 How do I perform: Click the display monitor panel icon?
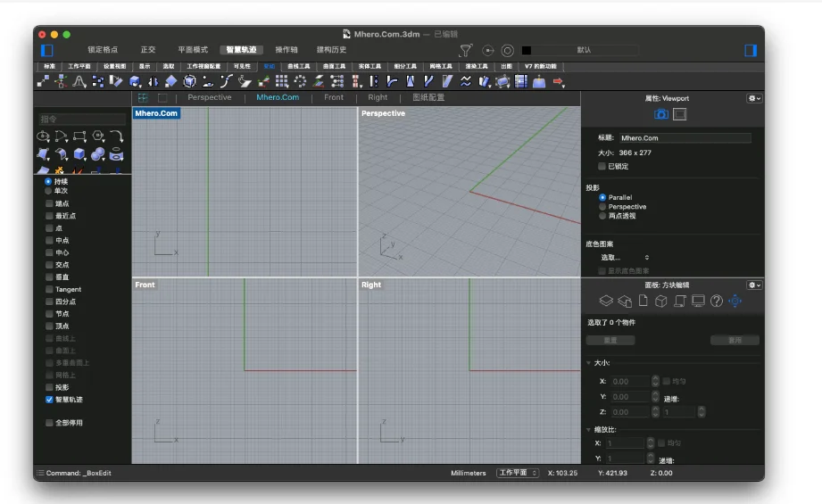698,302
